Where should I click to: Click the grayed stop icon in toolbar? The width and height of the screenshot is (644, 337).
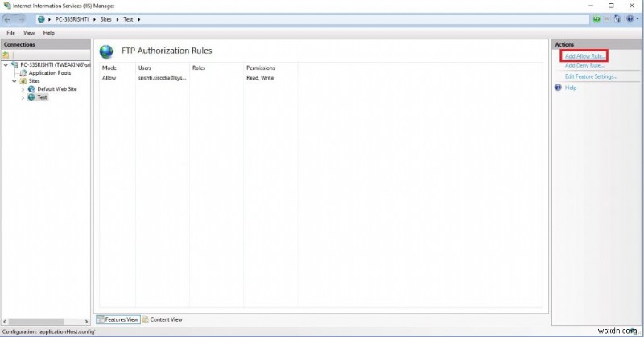coord(607,18)
